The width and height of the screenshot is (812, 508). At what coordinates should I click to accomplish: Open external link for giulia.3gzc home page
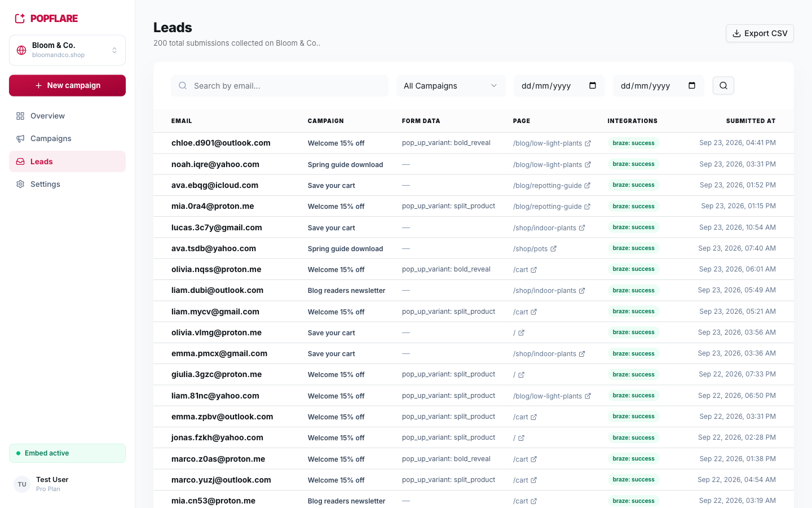[521, 375]
